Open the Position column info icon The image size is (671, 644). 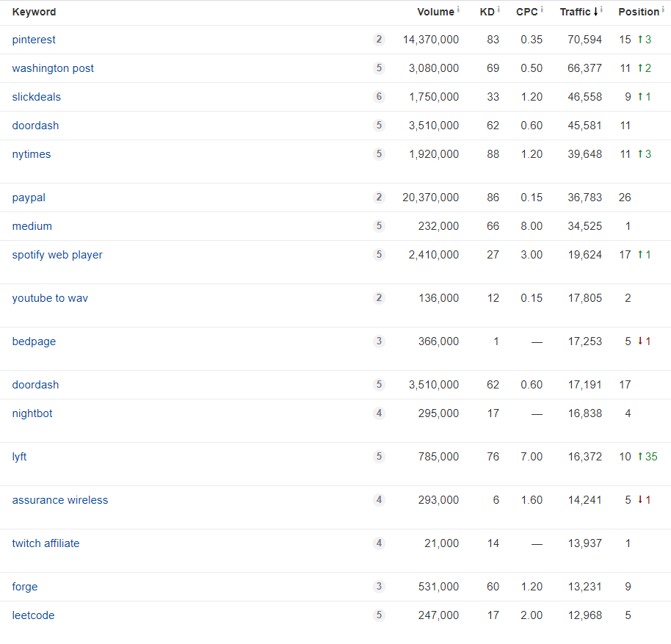(x=663, y=9)
